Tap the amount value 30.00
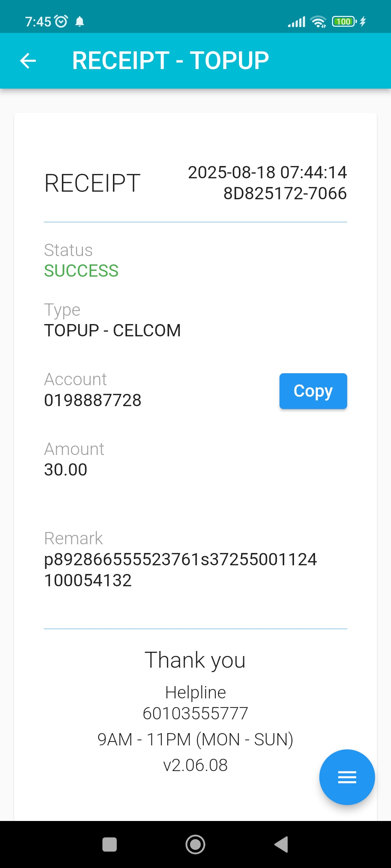This screenshot has height=868, width=391. click(x=66, y=470)
